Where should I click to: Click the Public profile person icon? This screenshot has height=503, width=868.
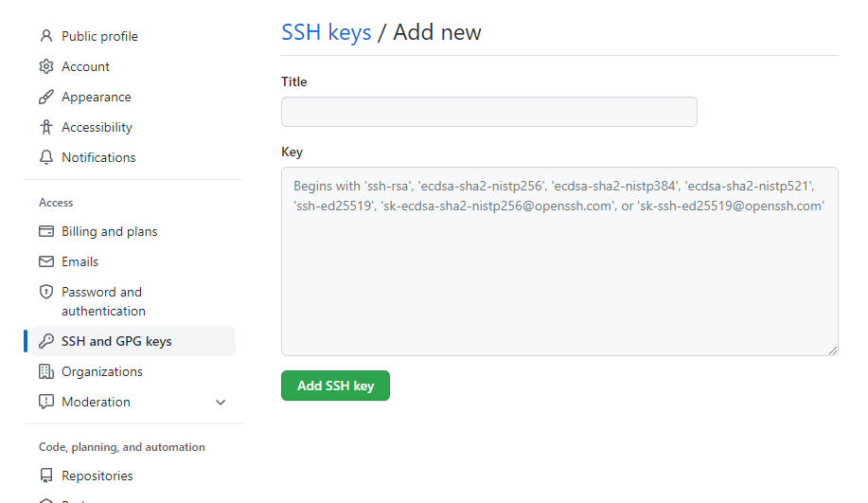(46, 36)
